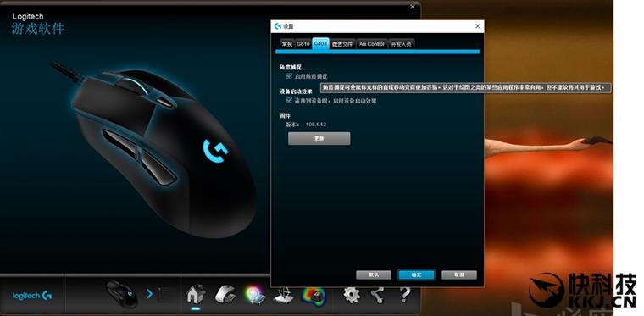Click the Logitech G logo in bottom bar
The width and height of the screenshot is (644, 316).
pos(32,295)
